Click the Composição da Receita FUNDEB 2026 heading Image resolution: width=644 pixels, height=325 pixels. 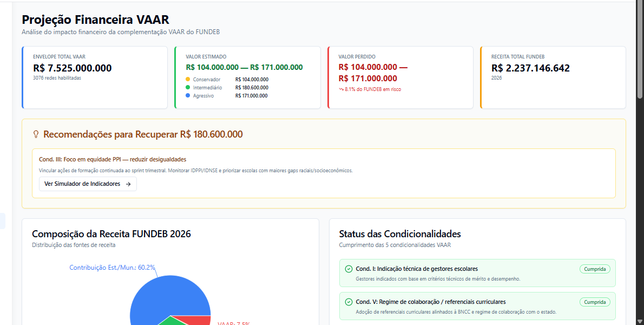[x=111, y=234]
